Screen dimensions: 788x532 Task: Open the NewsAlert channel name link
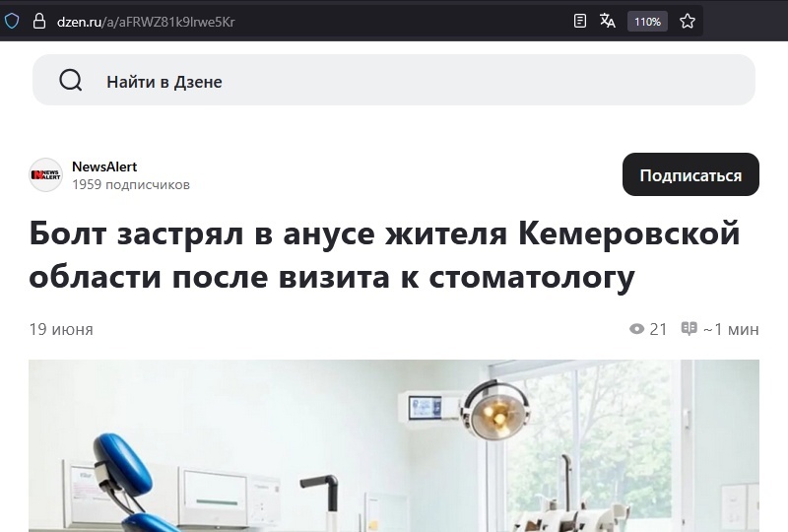[x=104, y=166]
